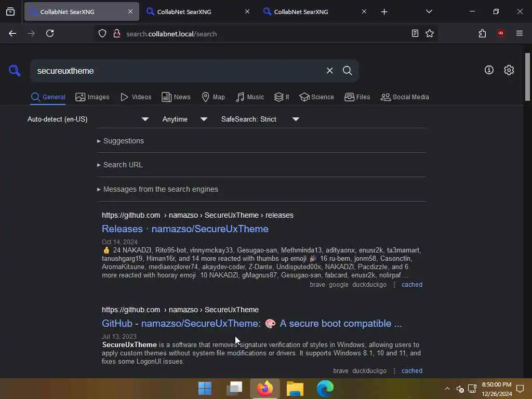Select the General search category
The image size is (532, 399).
click(48, 97)
